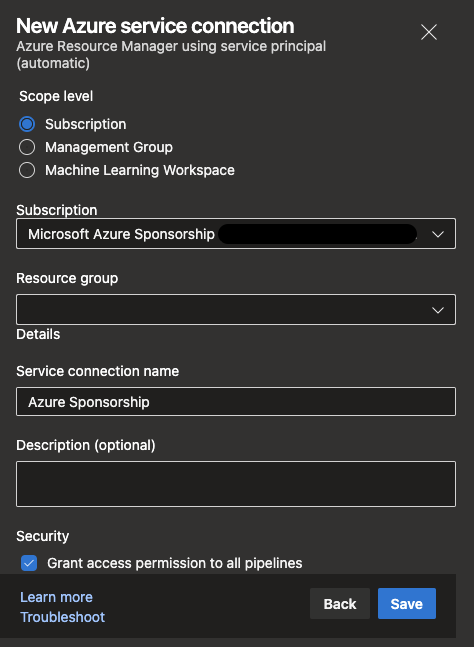Click the New Azure service connection title
The height and width of the screenshot is (647, 474).
155,26
